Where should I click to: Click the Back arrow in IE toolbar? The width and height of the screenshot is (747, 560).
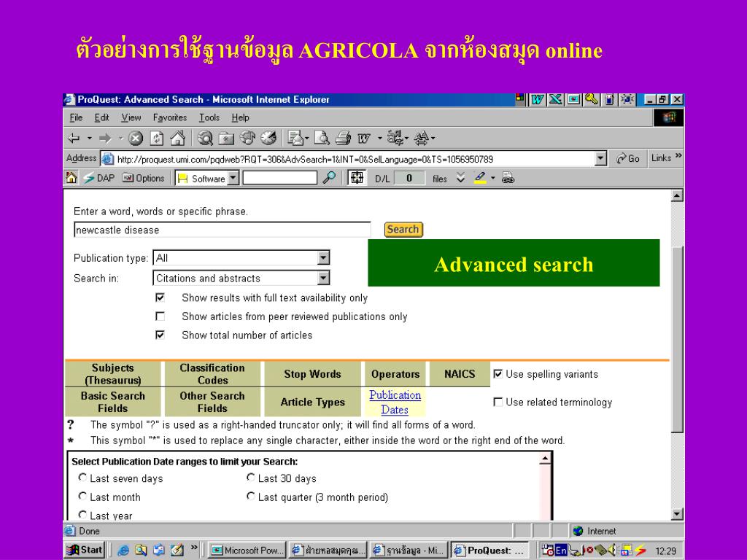[74, 139]
